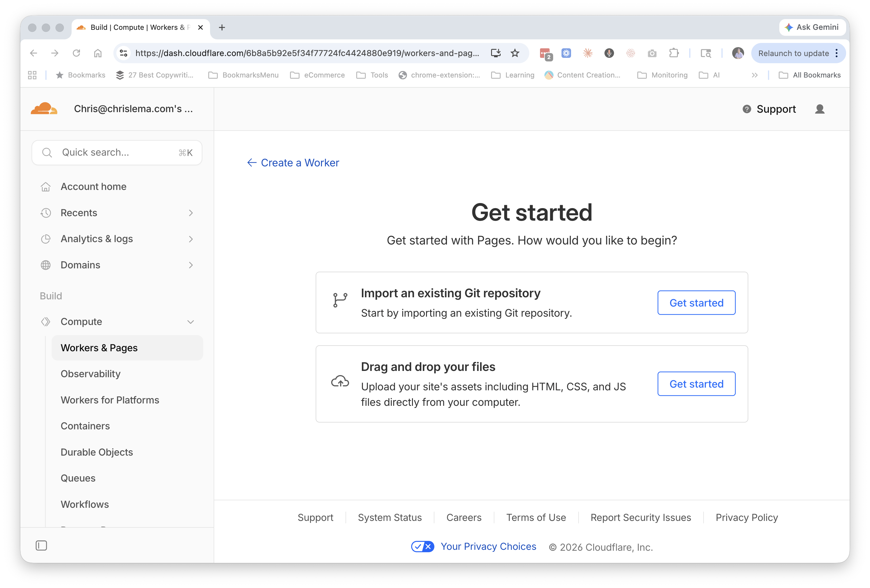Click Get started for Git repository import

click(696, 303)
